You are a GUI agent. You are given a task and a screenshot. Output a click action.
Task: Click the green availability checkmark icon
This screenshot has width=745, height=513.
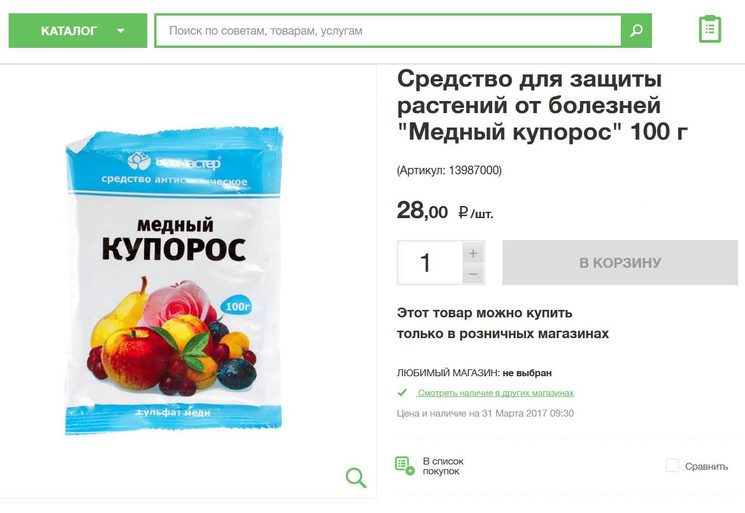[x=402, y=393]
